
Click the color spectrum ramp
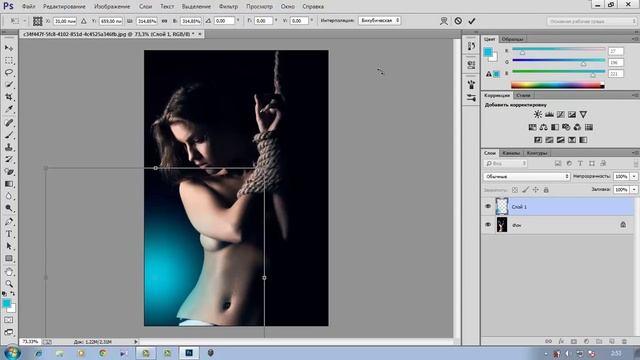558,85
